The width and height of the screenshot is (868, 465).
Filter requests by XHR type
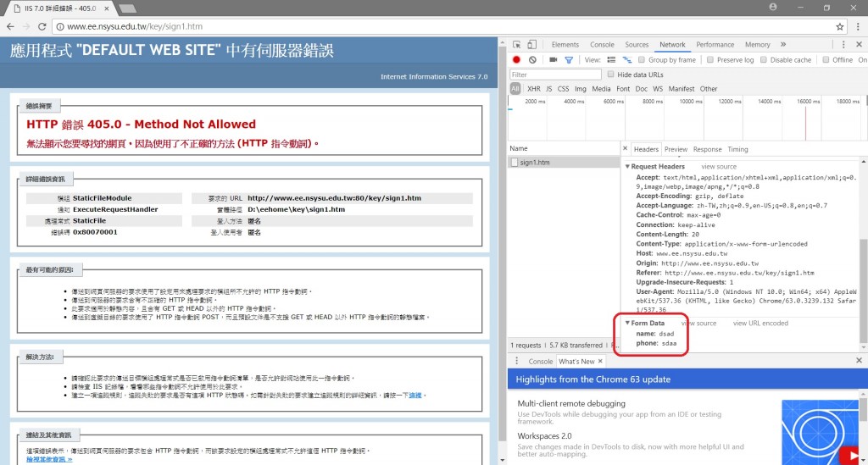tap(534, 89)
